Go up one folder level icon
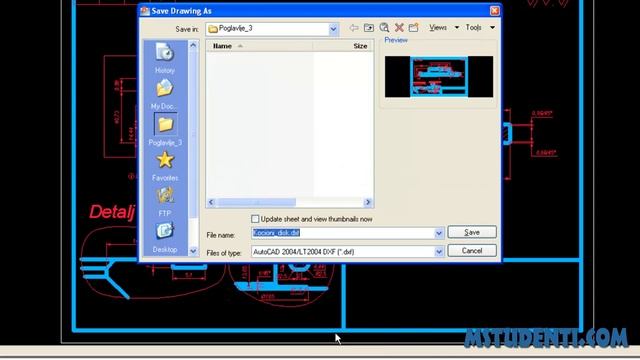640x360 pixels. click(x=369, y=28)
